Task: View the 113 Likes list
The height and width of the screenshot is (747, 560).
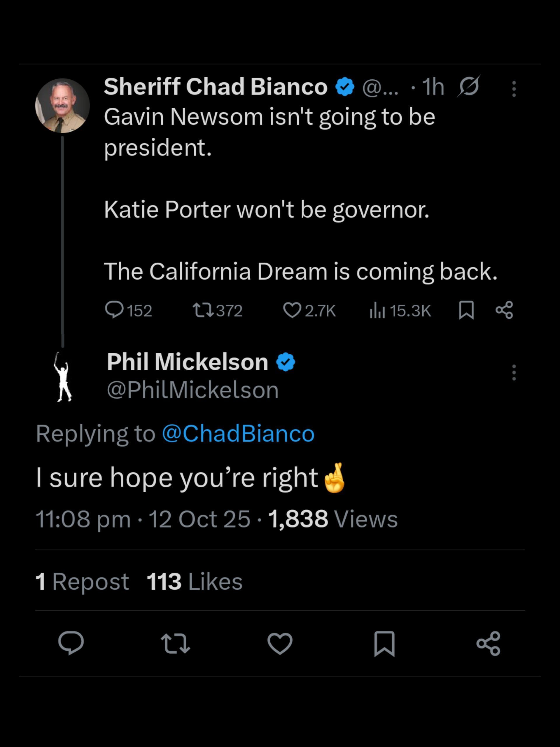Action: pyautogui.click(x=195, y=582)
